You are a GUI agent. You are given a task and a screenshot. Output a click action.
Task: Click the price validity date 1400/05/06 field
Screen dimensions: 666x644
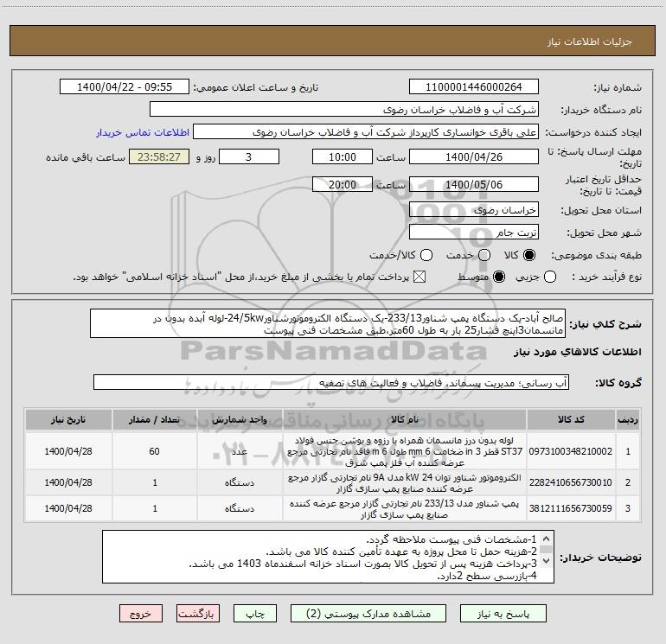474,184
